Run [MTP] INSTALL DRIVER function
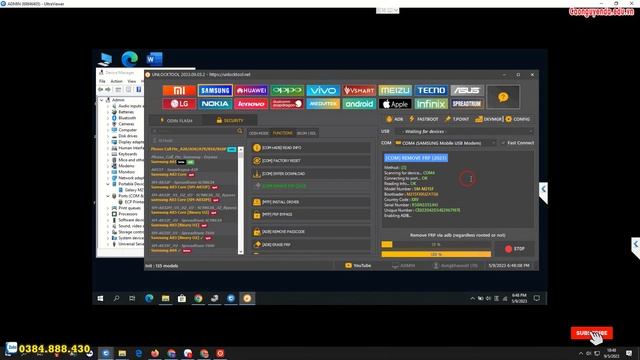This screenshot has height=360, width=640. (x=310, y=202)
